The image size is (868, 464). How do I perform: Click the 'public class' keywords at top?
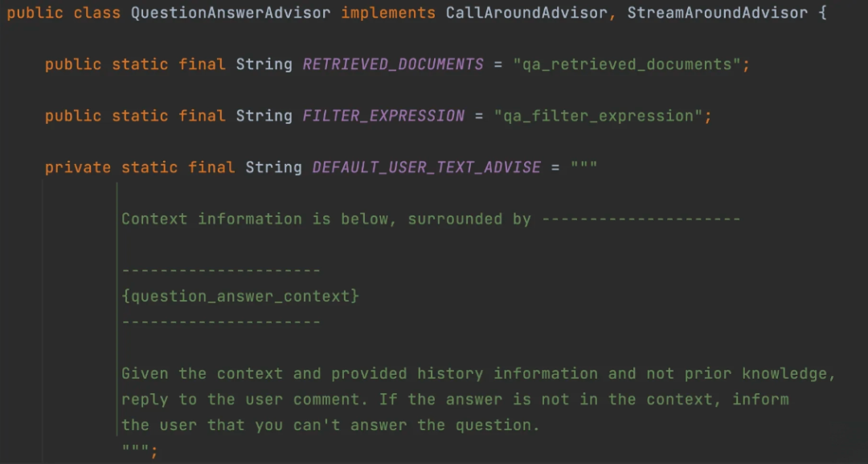(x=63, y=13)
